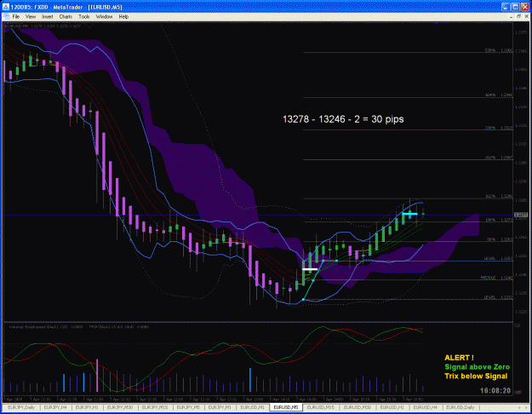Switch to the EURUSD,M1 chart tab
The image size is (532, 414).
tap(253, 407)
